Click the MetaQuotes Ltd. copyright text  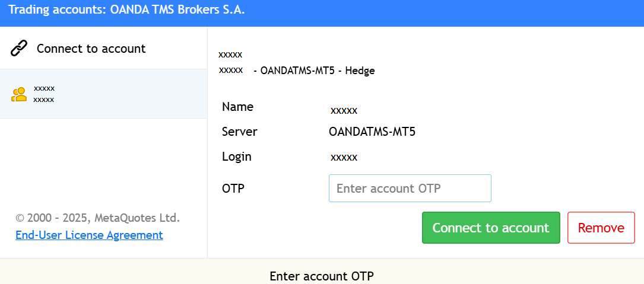(97, 218)
